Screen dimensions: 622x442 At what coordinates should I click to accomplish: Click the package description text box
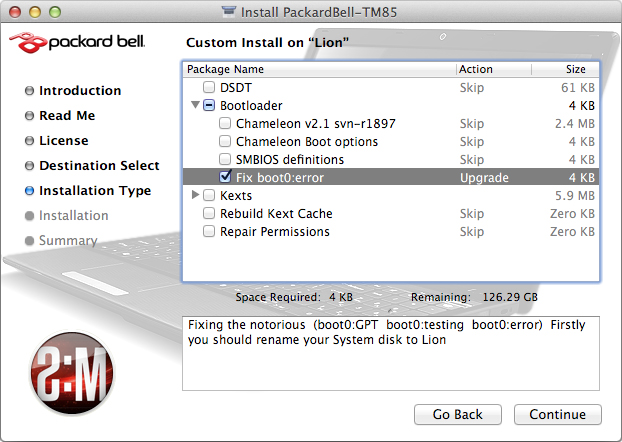(x=391, y=354)
